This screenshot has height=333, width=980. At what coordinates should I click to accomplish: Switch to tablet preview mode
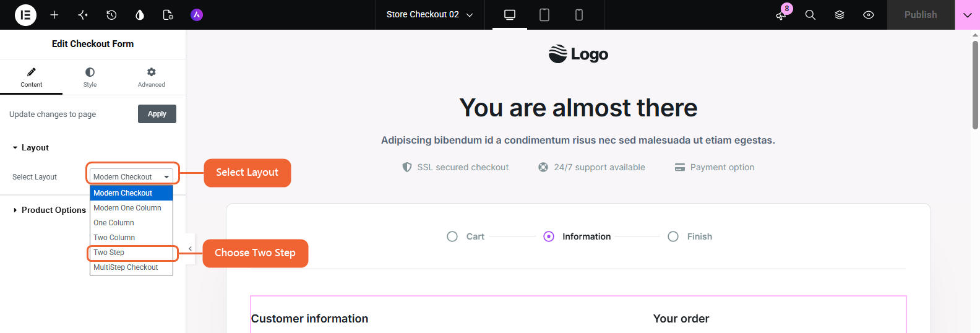544,15
